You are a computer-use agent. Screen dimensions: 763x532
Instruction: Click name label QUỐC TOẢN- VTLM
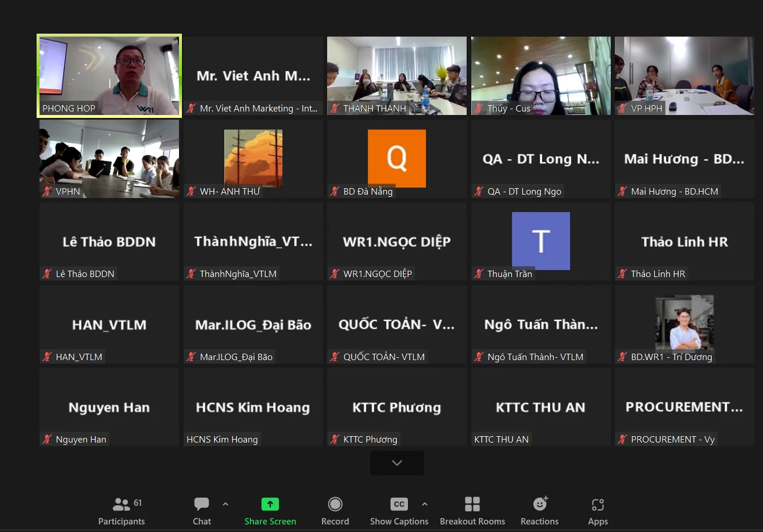pyautogui.click(x=384, y=357)
